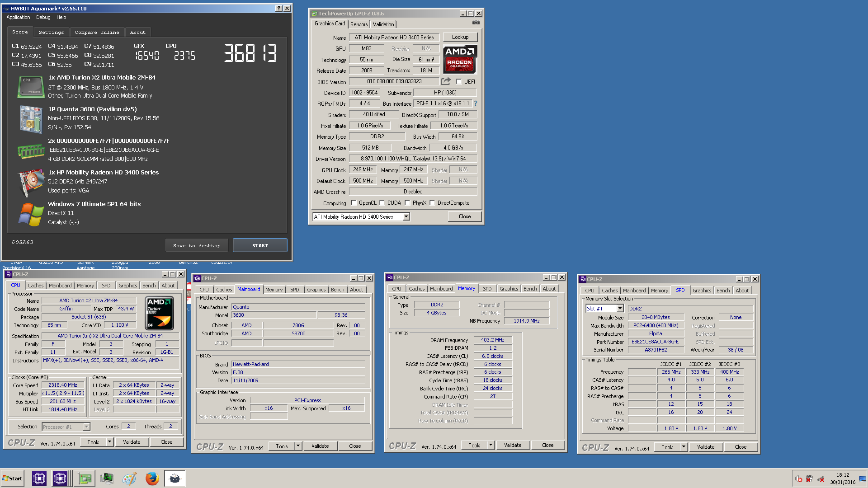
Task: Enable the CUDA checkbox
Action: (x=382, y=203)
